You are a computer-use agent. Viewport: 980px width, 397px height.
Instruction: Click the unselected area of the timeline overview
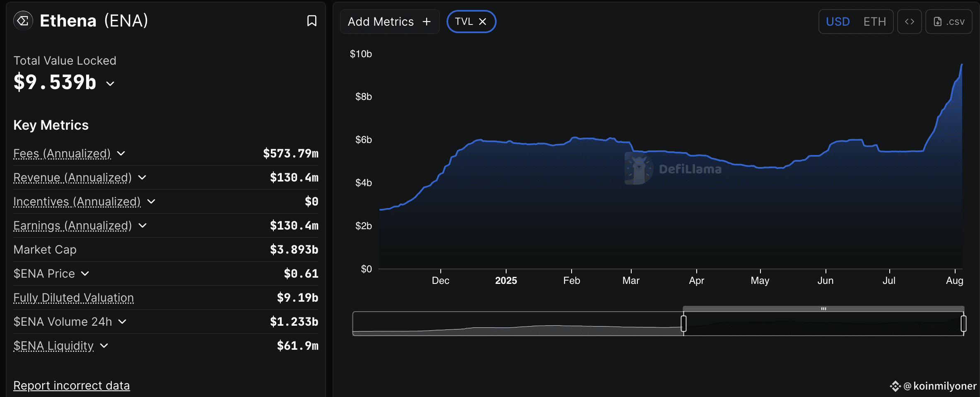(518, 324)
